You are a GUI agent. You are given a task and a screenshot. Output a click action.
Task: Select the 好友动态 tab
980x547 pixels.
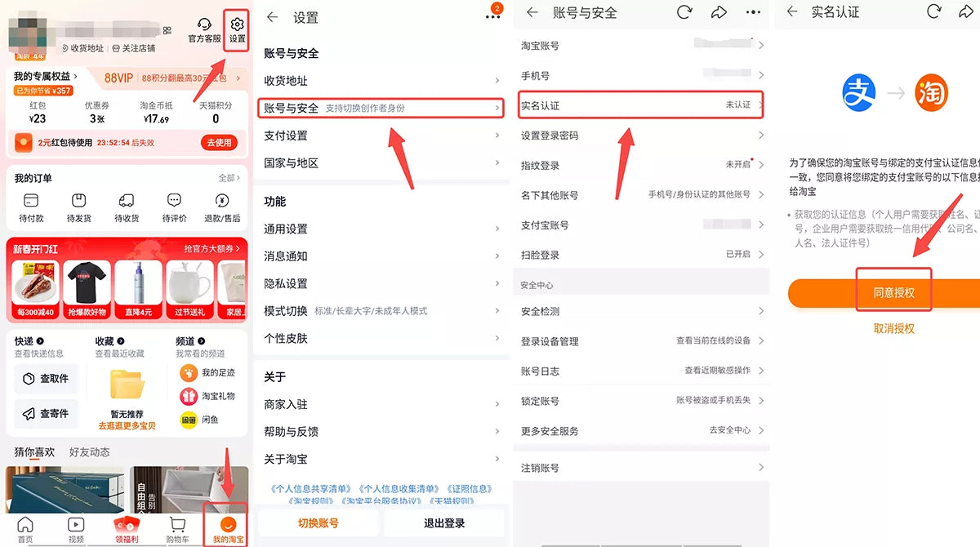pyautogui.click(x=90, y=452)
